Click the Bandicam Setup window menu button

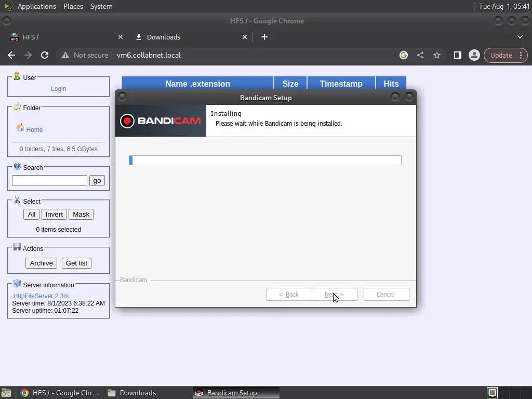pyautogui.click(x=123, y=97)
